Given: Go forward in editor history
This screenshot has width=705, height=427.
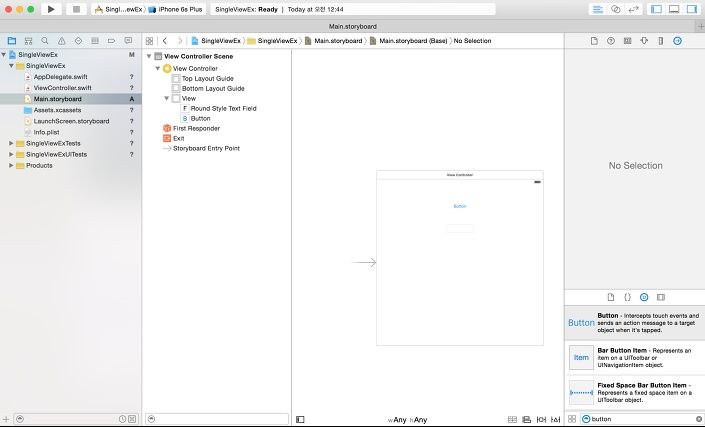Looking at the screenshot, I should pos(180,41).
